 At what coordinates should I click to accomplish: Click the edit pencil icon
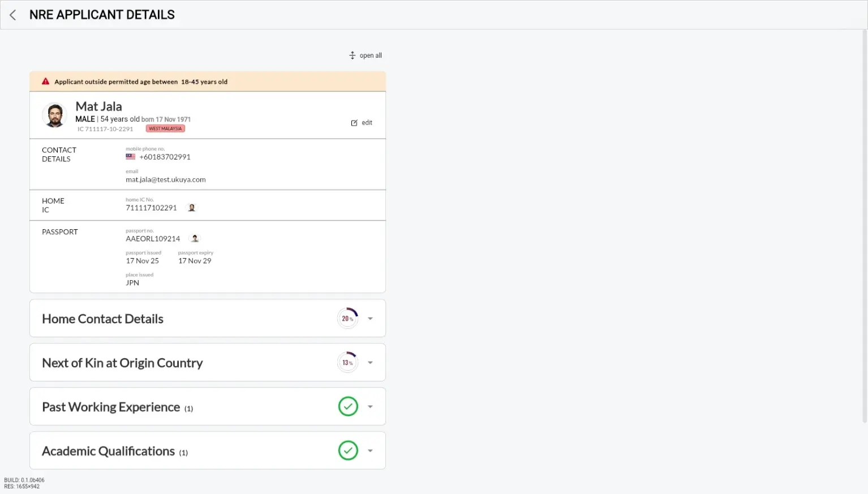click(354, 123)
